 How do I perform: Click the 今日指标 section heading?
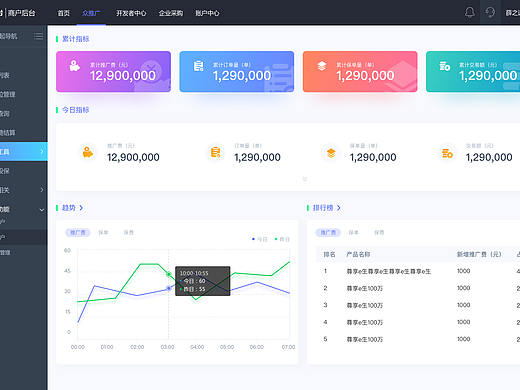coord(76,110)
